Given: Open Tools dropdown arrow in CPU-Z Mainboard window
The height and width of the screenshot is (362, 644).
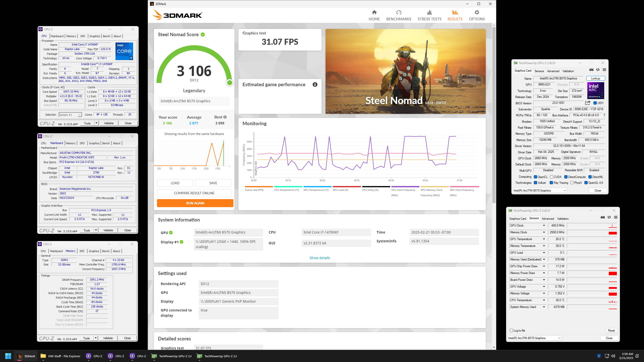Looking at the screenshot, I should [96, 230].
